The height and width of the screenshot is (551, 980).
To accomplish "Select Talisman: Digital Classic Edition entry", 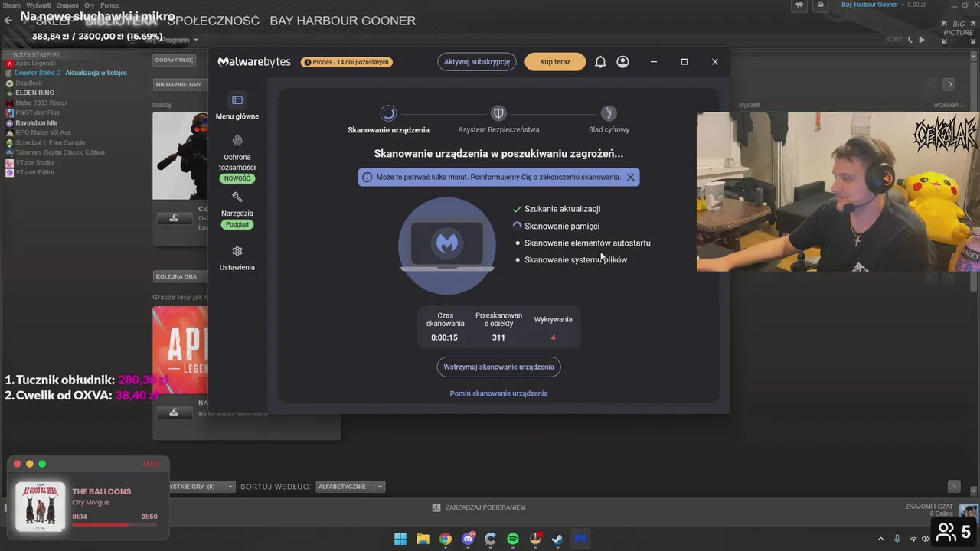I will click(60, 152).
